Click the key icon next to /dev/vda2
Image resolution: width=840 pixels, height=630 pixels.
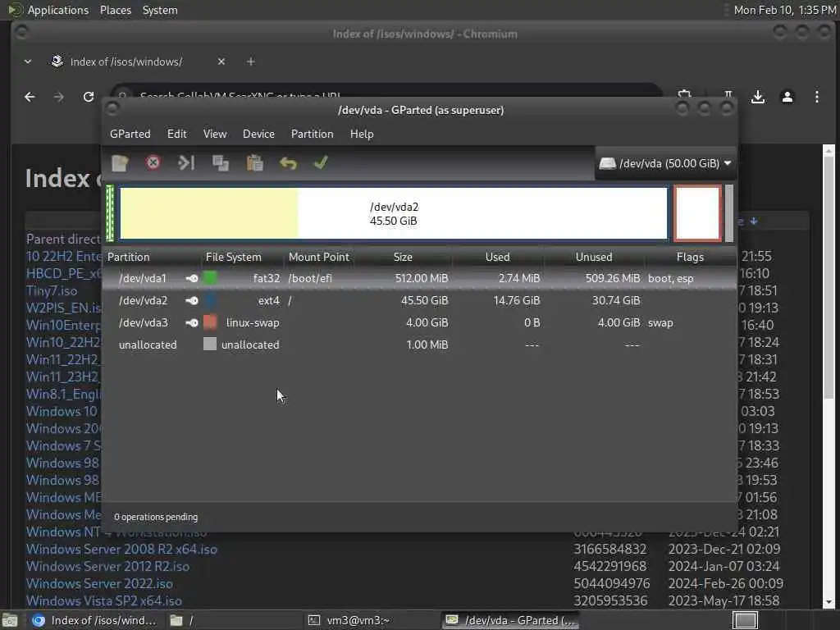[192, 300]
